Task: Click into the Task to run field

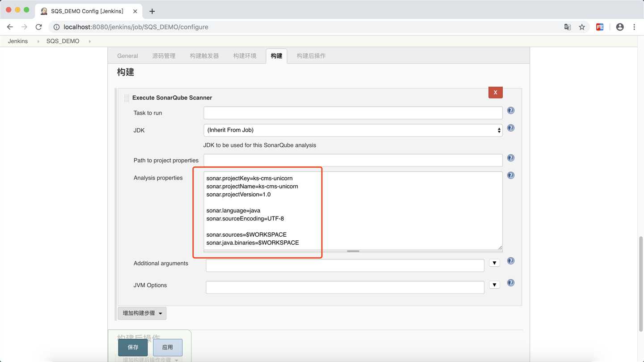Action: [353, 113]
